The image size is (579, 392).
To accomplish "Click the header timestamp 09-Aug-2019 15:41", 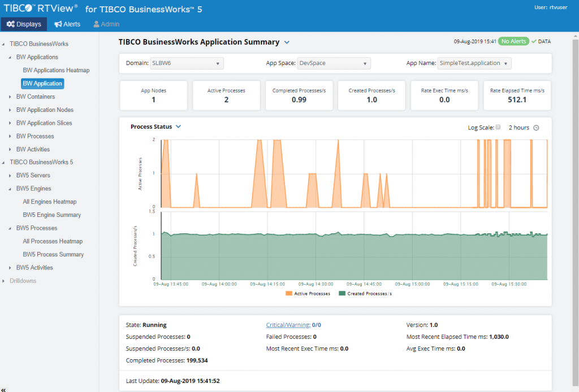I will tap(475, 42).
